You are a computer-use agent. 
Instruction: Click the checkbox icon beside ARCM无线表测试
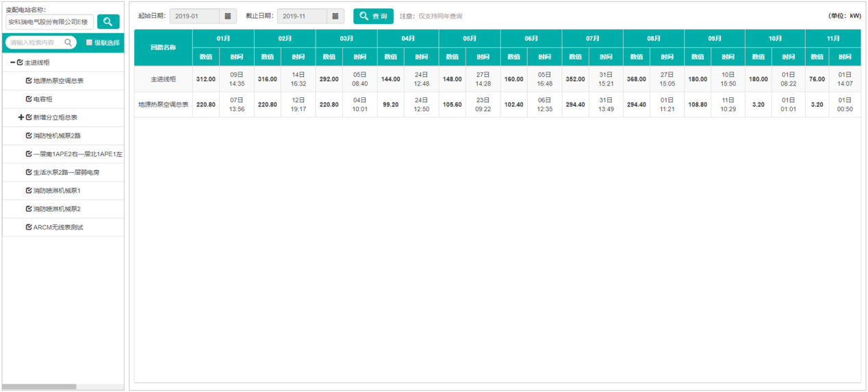[x=29, y=228]
